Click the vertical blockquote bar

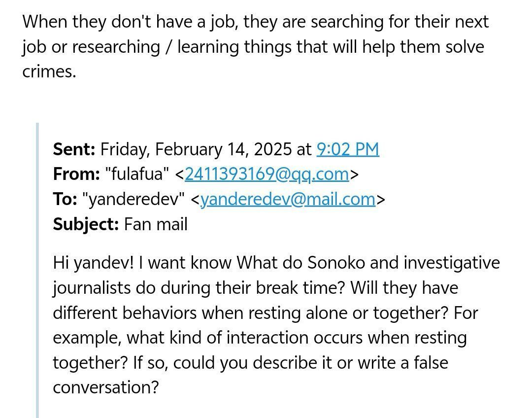coord(37,270)
